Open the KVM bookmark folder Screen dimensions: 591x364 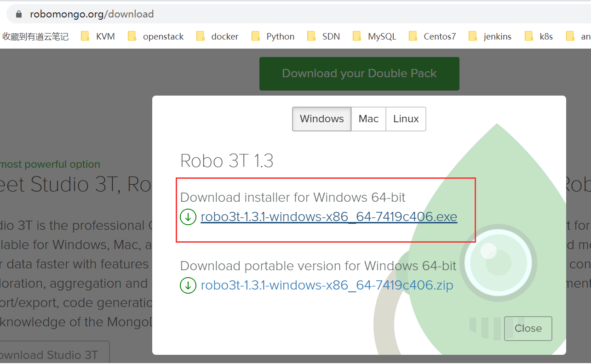(x=98, y=36)
